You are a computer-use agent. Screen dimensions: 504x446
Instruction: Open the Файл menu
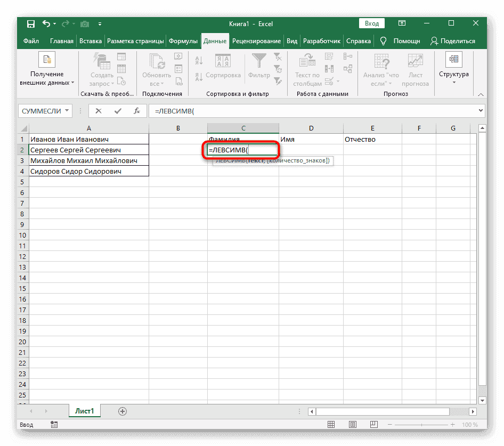click(31, 41)
